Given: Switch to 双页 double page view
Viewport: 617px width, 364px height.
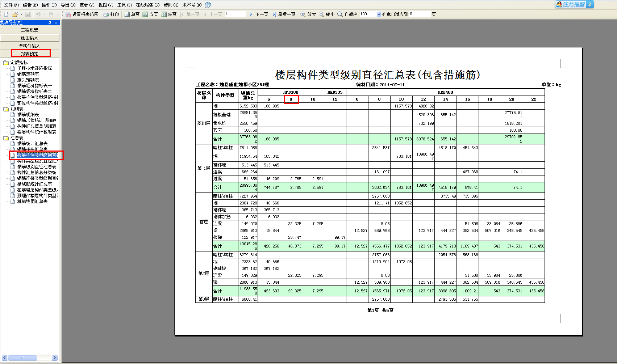Looking at the screenshot, I should [x=150, y=14].
